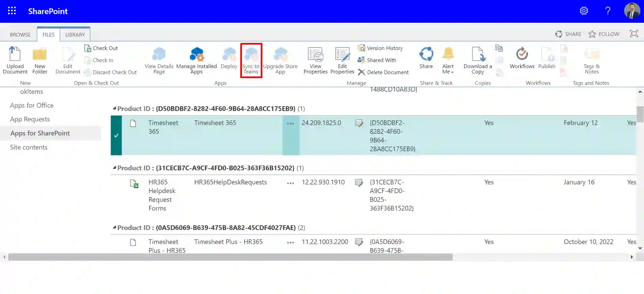Click the horizontal scrollbar thumb
The image size is (644, 294).
click(x=231, y=257)
